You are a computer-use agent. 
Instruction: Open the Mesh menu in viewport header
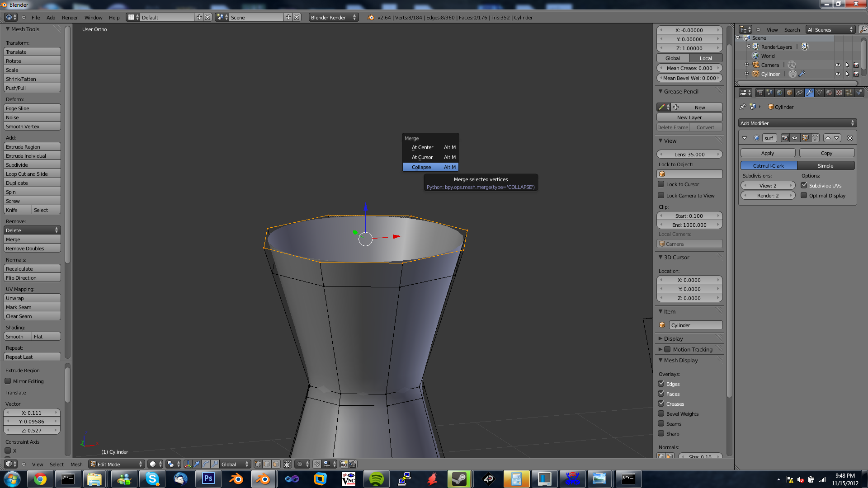coord(76,464)
